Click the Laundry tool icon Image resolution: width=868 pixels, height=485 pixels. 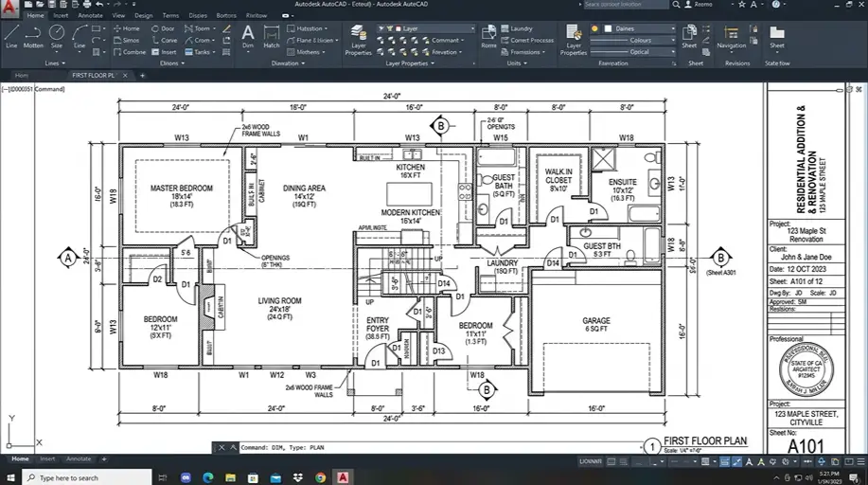pyautogui.click(x=517, y=28)
